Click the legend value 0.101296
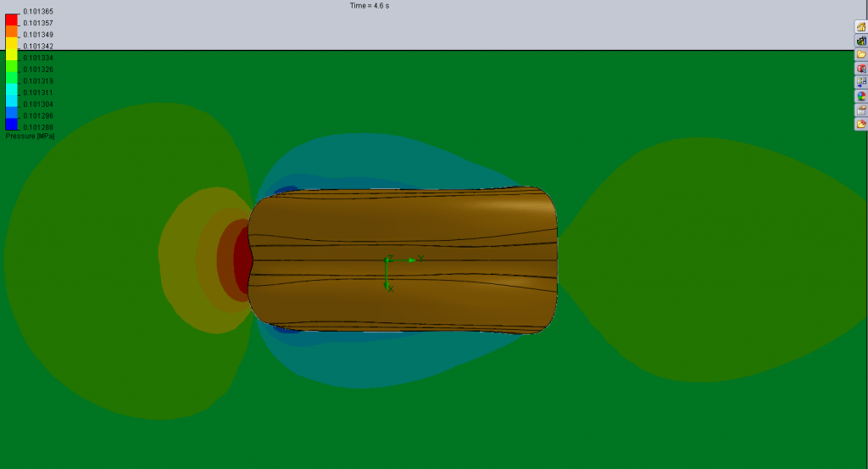Image resolution: width=868 pixels, height=469 pixels. 38,116
